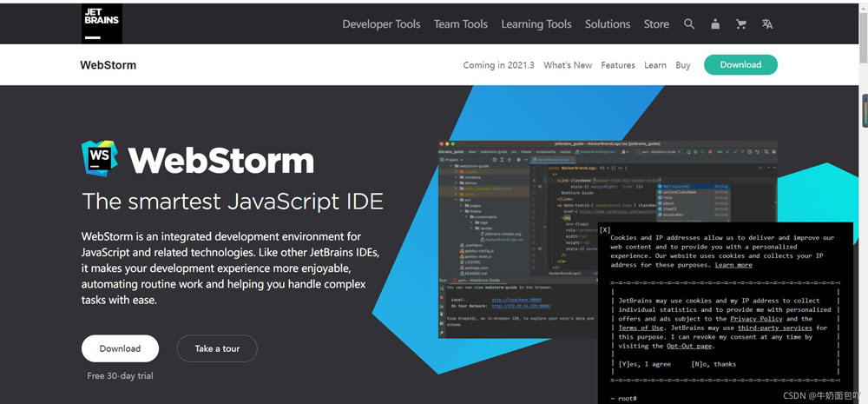The height and width of the screenshot is (404, 868).
Task: Open the account profile icon
Action: coord(715,23)
